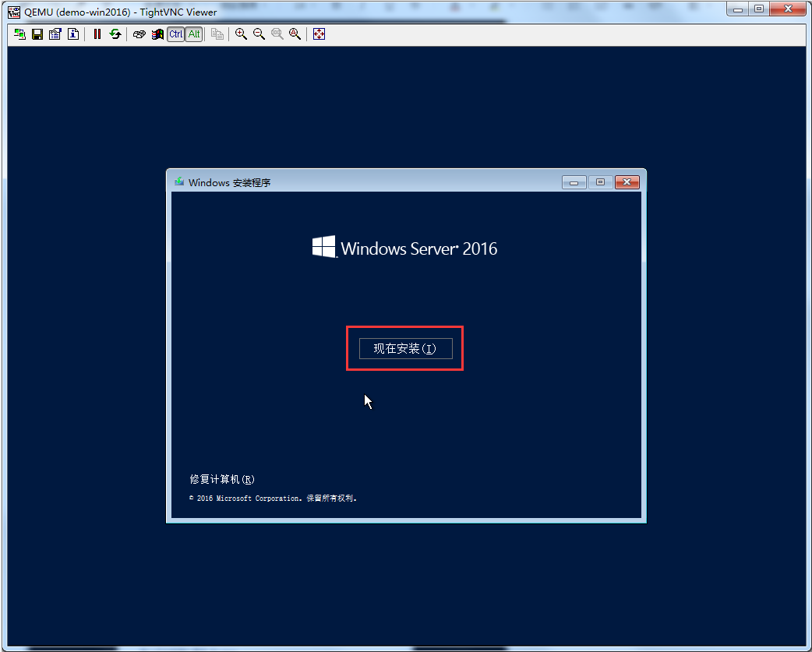Toggle the Ctrl key button in toolbar

(x=175, y=34)
